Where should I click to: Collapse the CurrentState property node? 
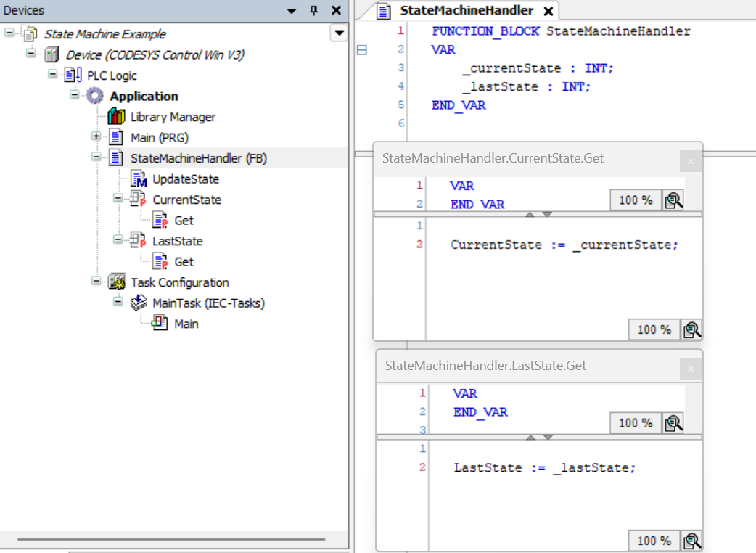point(118,198)
